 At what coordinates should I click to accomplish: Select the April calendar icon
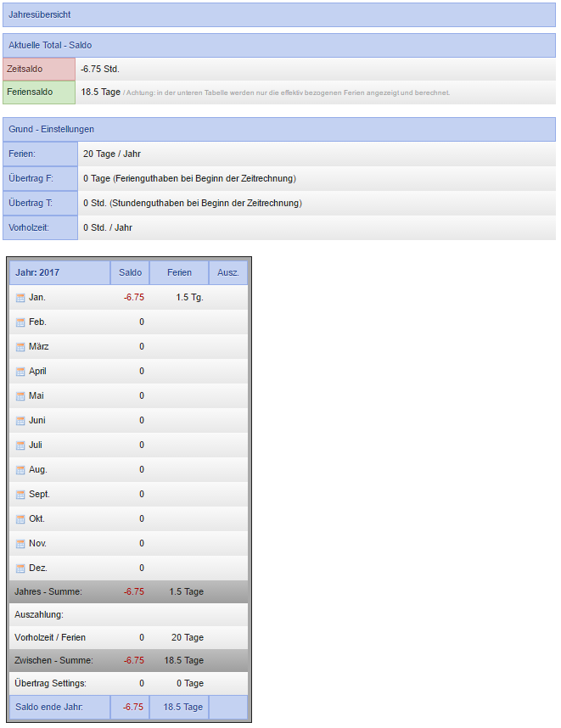click(20, 372)
